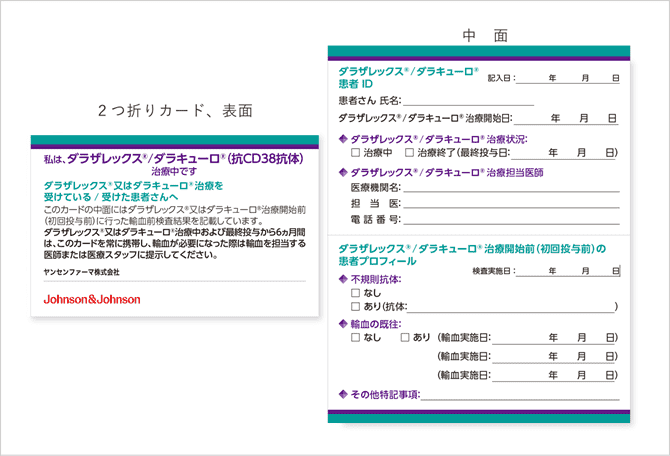670x456 pixels.
Task: Click the 電話番号 field line
Action: [x=511, y=220]
